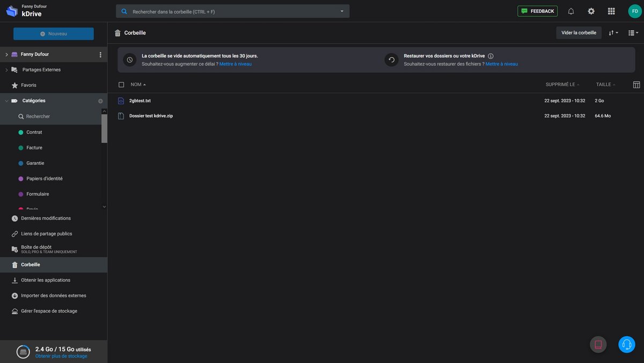Open the documentation book icon button

tap(598, 345)
